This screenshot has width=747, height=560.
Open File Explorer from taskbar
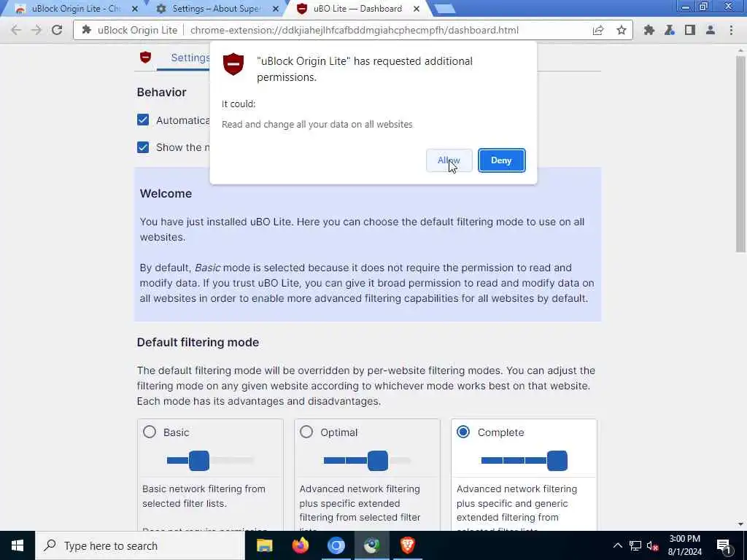[x=264, y=545]
